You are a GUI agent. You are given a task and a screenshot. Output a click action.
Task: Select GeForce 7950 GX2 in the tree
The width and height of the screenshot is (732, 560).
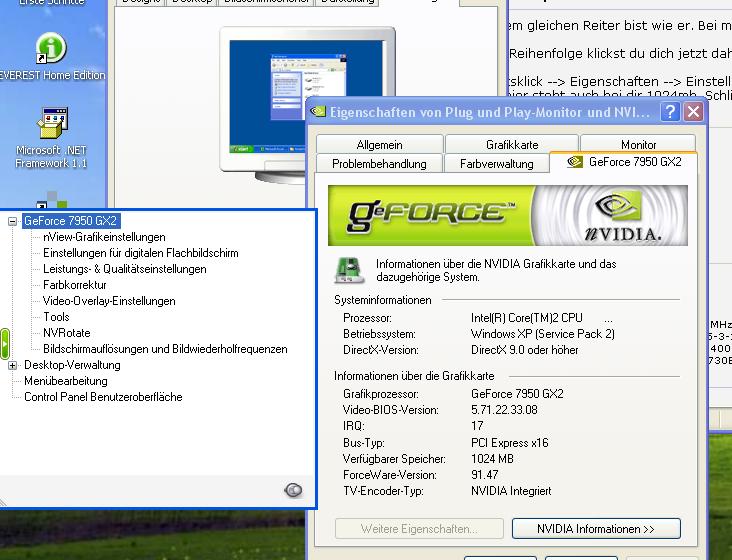(70, 221)
